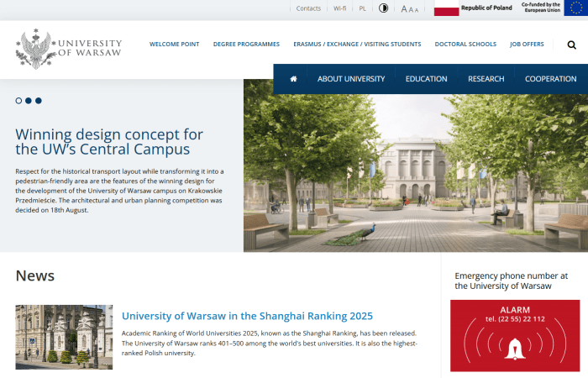Select the second slider dot
Image resolution: width=588 pixels, height=378 pixels.
(x=28, y=101)
